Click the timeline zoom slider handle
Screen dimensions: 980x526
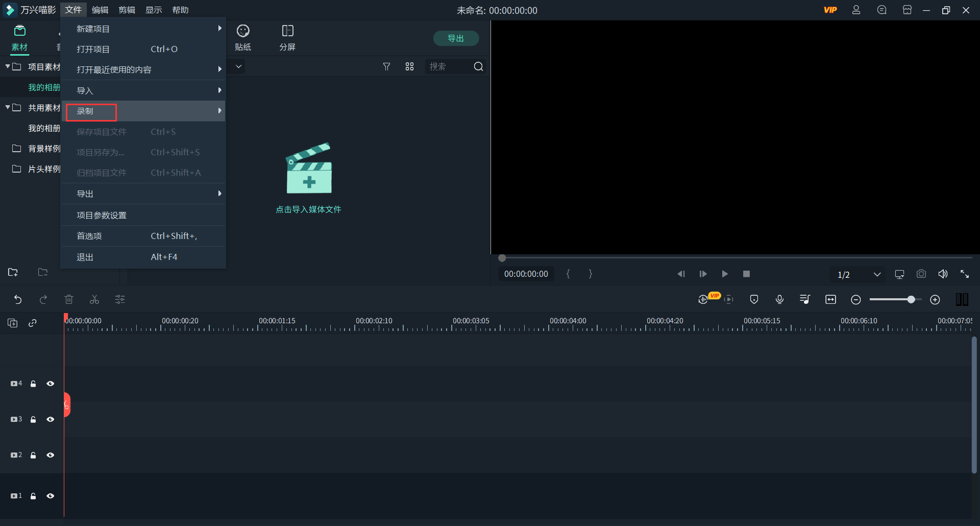[x=911, y=300]
